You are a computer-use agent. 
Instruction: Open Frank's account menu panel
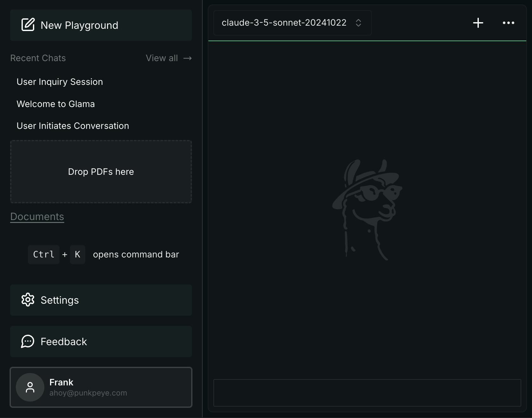(x=101, y=387)
